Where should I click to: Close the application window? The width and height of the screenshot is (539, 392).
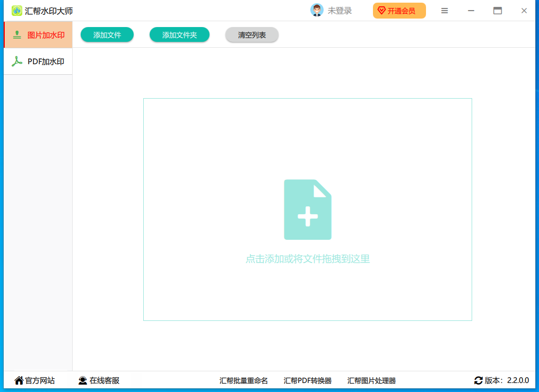[x=524, y=11]
